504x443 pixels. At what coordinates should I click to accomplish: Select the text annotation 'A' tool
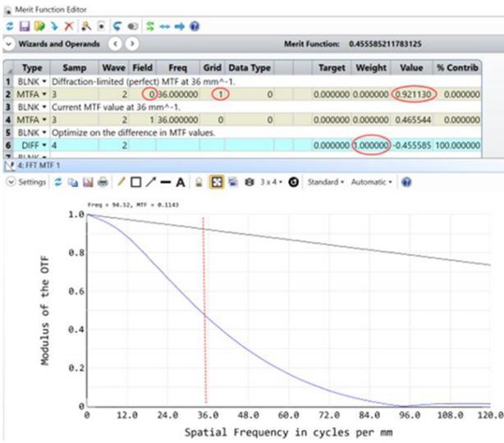pos(181,181)
